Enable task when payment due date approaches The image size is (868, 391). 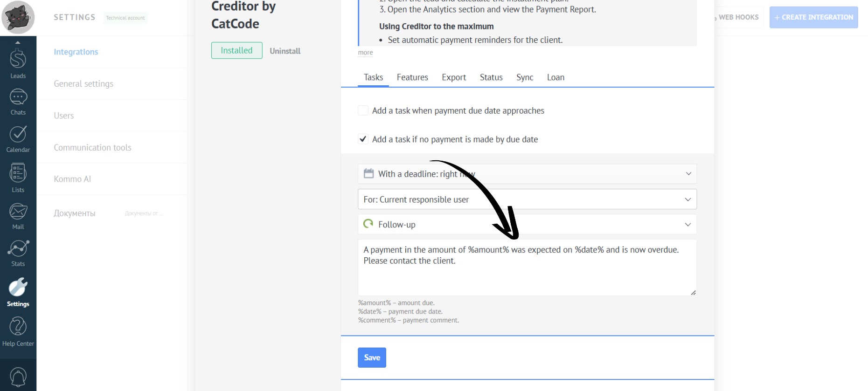pos(363,110)
